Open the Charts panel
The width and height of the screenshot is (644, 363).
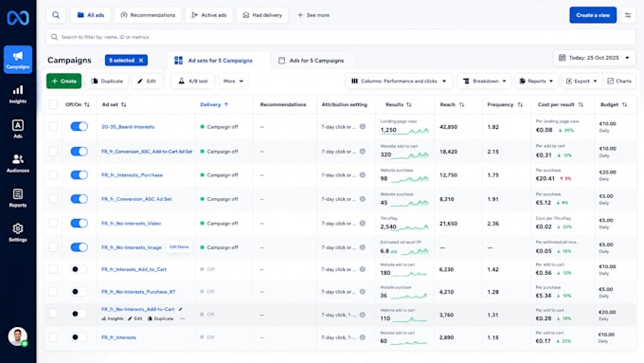(x=619, y=81)
